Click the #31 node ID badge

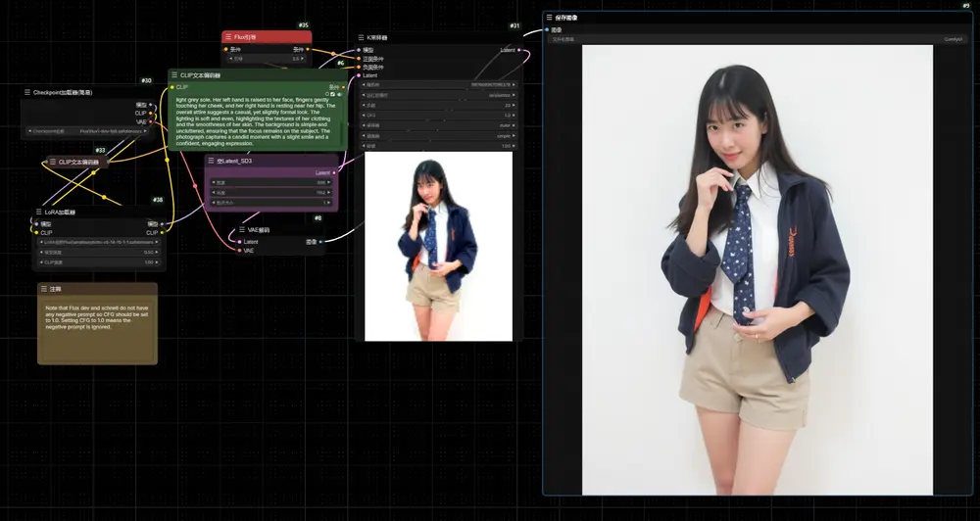pos(514,26)
